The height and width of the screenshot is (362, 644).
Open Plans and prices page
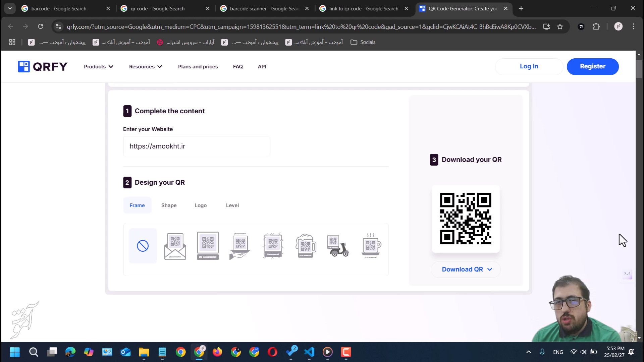pos(198,67)
